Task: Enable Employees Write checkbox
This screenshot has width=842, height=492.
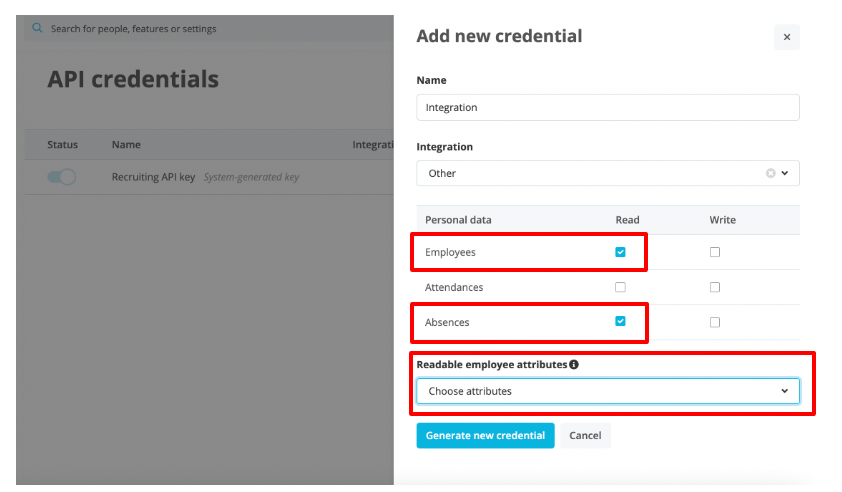Action: (x=715, y=252)
